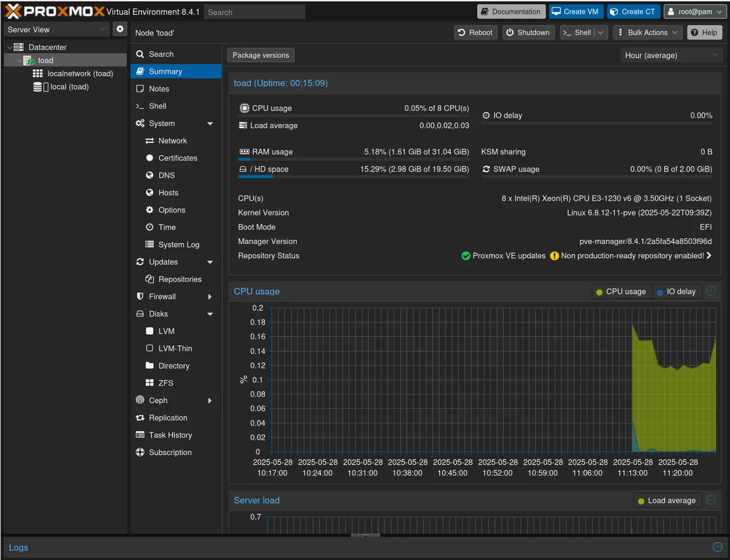Collapse the CPU usage graph with its minus toggle

click(711, 291)
